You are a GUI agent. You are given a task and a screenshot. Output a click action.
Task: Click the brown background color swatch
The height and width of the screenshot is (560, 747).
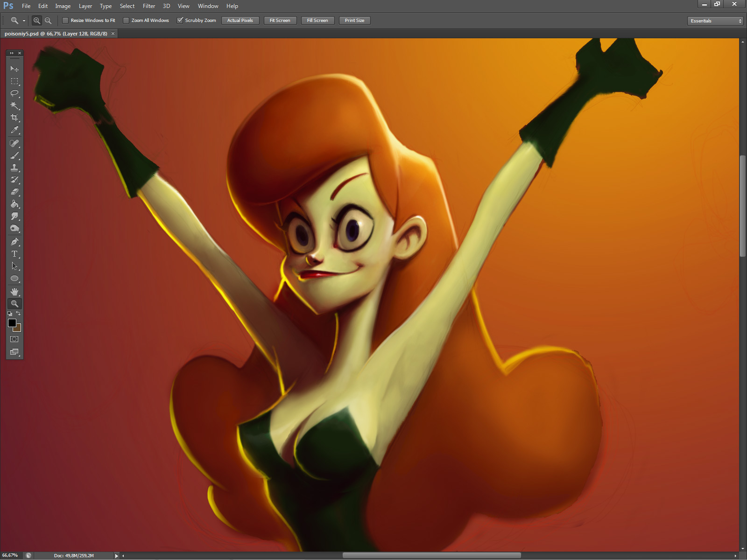tap(18, 329)
